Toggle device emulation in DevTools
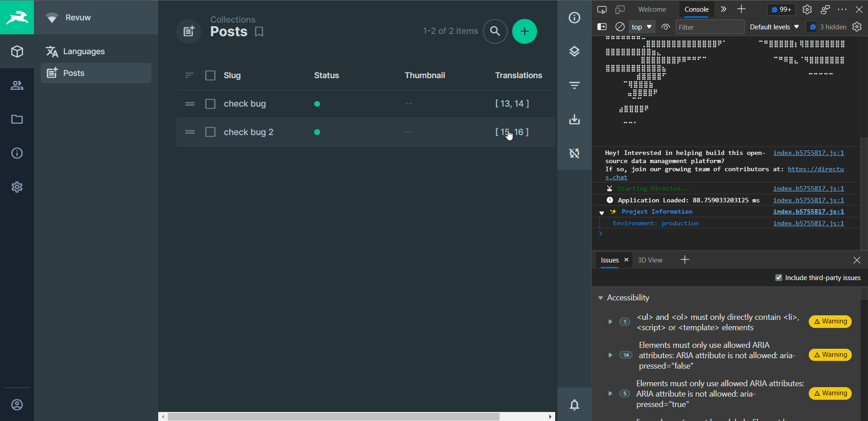Image resolution: width=868 pixels, height=421 pixels. [x=620, y=9]
